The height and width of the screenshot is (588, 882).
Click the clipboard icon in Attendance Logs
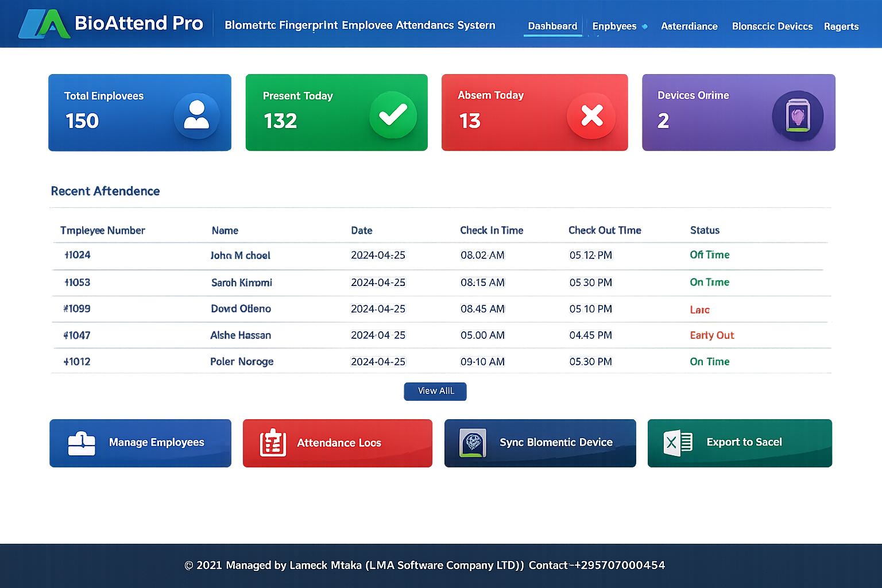[273, 443]
